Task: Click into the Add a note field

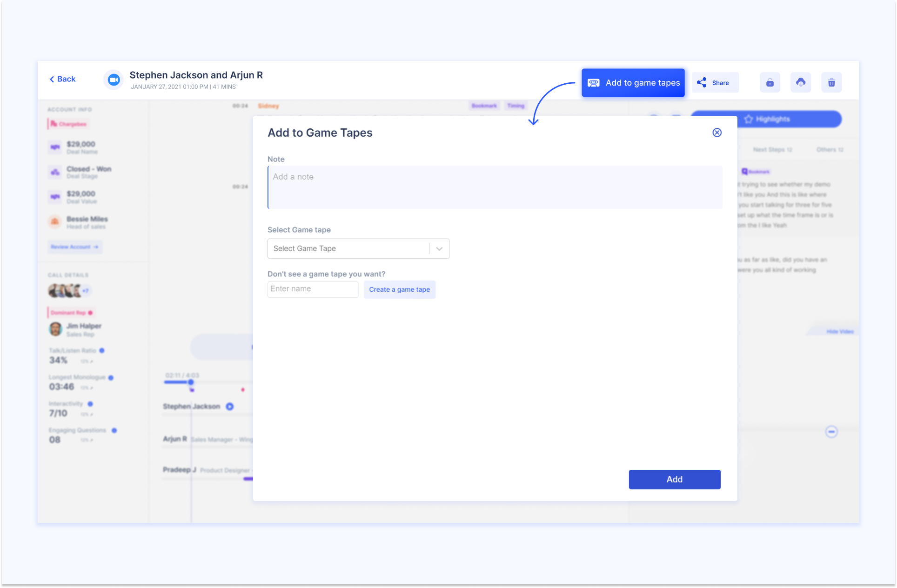Action: click(495, 187)
